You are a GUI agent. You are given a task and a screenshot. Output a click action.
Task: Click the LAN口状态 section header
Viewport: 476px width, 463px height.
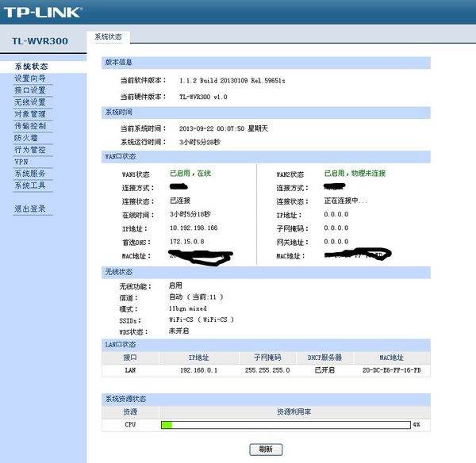pyautogui.click(x=266, y=345)
